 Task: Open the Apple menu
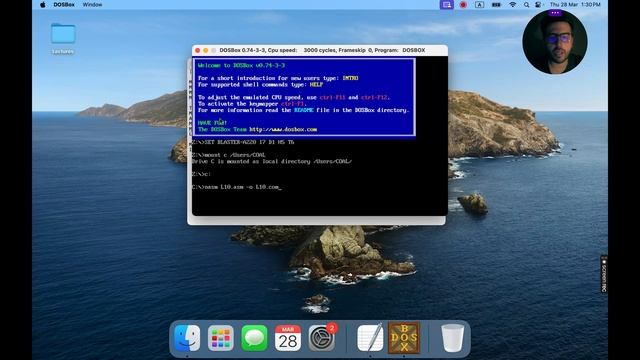click(x=43, y=5)
